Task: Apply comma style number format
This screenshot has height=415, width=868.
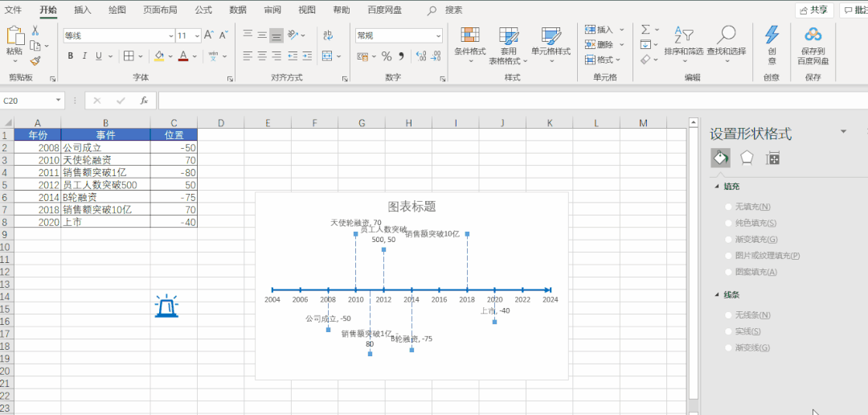Action: 401,56
